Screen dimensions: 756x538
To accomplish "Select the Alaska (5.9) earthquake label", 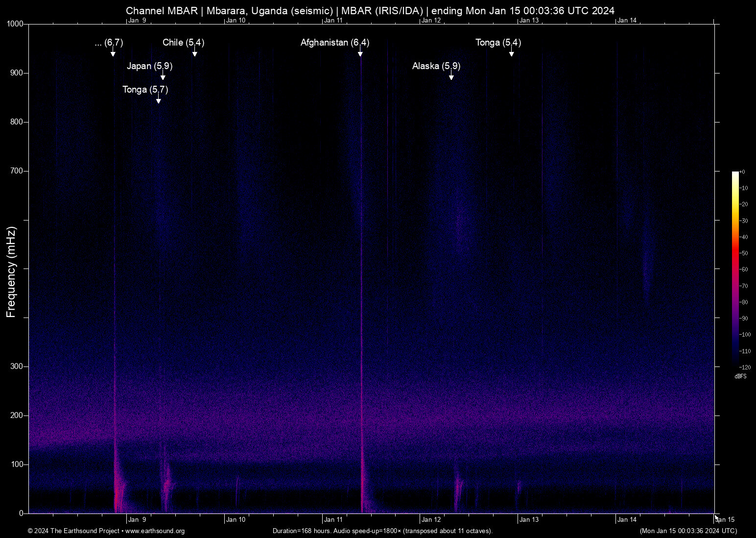I will [x=436, y=66].
